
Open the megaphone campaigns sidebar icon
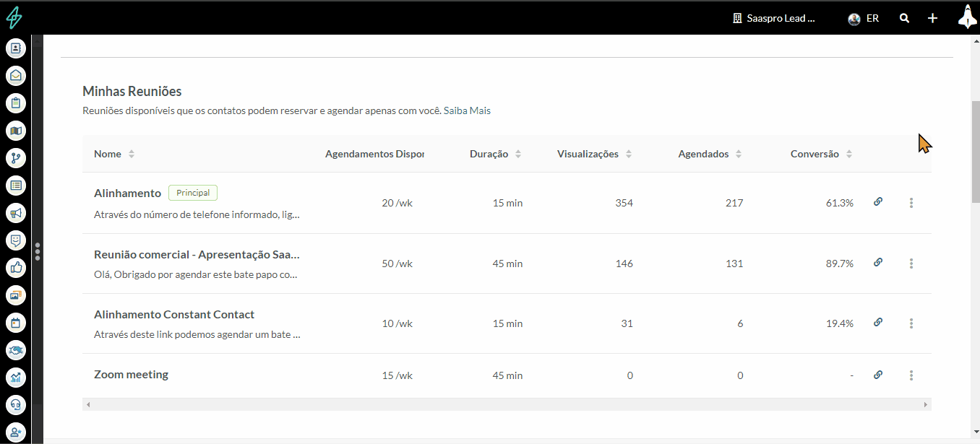pyautogui.click(x=16, y=212)
